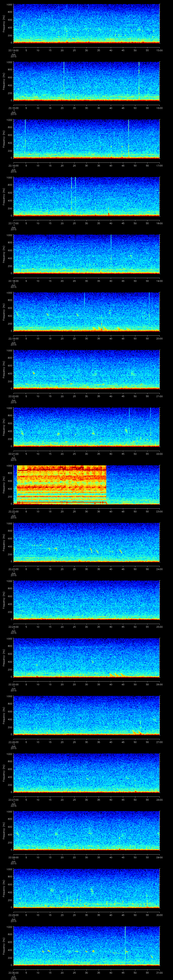The width and height of the screenshot is (173, 980).
Task: Click the 22:21:00 start time label
Action: (13, 454)
